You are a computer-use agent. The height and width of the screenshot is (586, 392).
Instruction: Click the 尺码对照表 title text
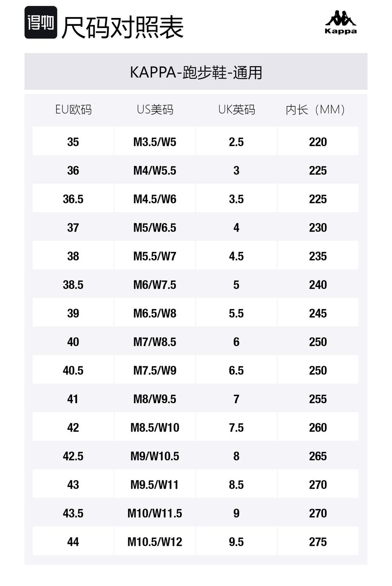click(122, 27)
